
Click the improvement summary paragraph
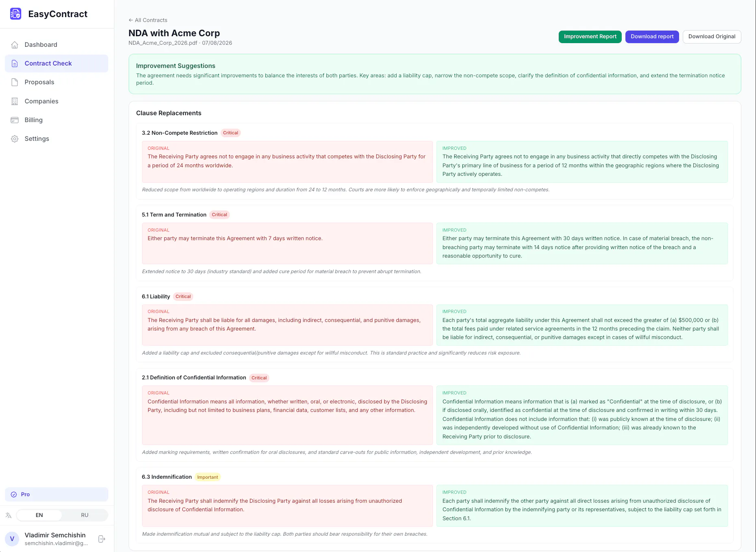pyautogui.click(x=430, y=79)
